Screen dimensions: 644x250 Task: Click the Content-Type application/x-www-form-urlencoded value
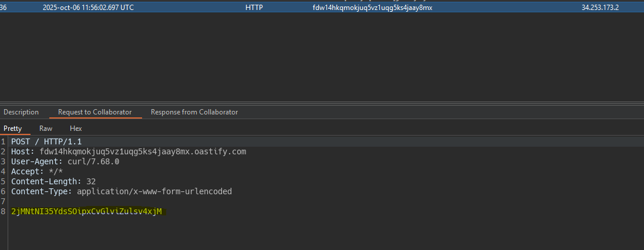click(154, 192)
